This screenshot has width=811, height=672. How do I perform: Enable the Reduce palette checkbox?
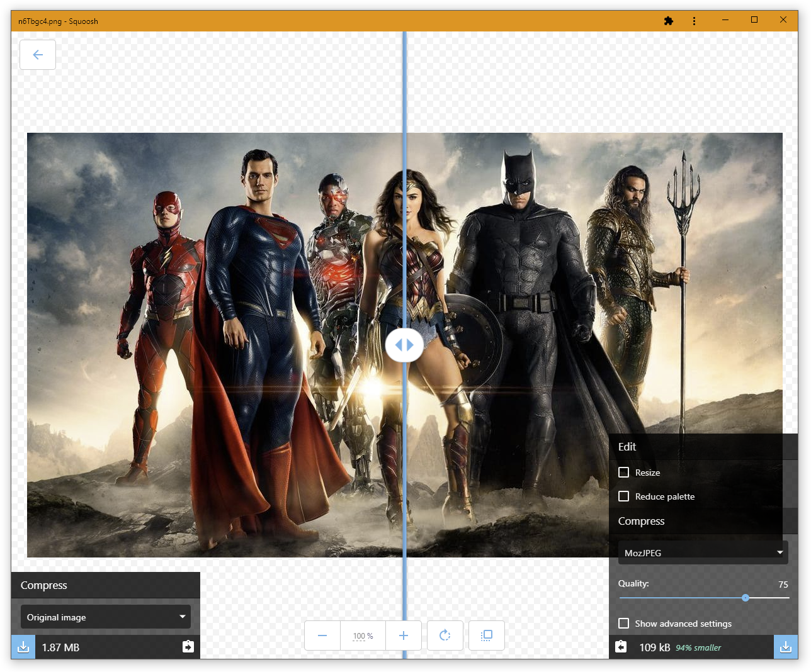tap(624, 496)
